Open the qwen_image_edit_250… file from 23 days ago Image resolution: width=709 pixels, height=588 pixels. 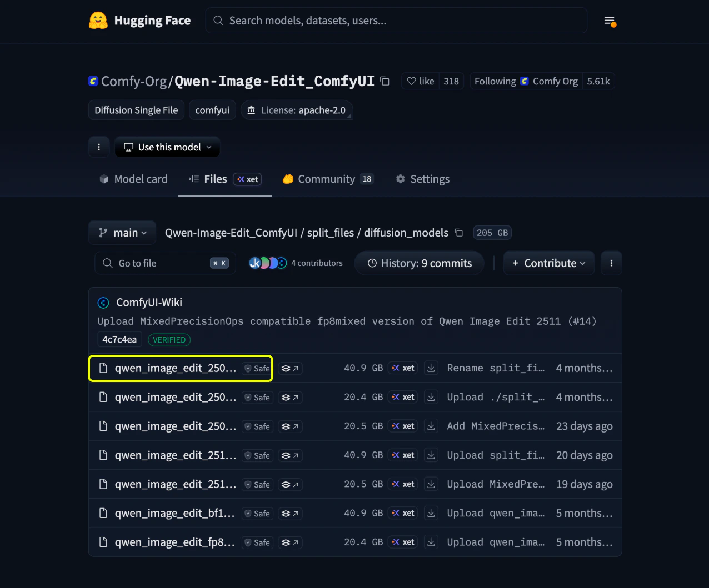[x=176, y=426]
